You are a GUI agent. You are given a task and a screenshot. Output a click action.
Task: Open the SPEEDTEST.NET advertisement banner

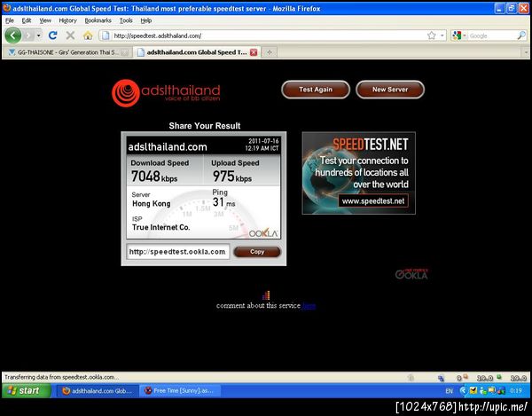[x=359, y=173]
